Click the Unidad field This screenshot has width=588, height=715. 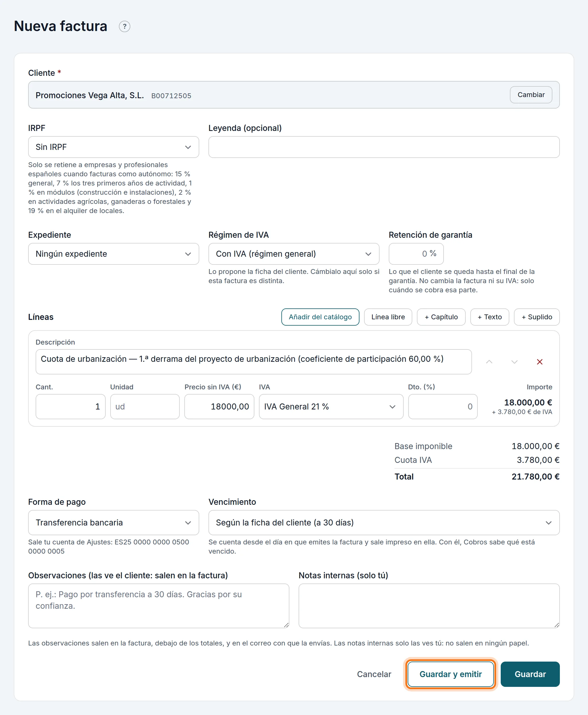coord(145,406)
